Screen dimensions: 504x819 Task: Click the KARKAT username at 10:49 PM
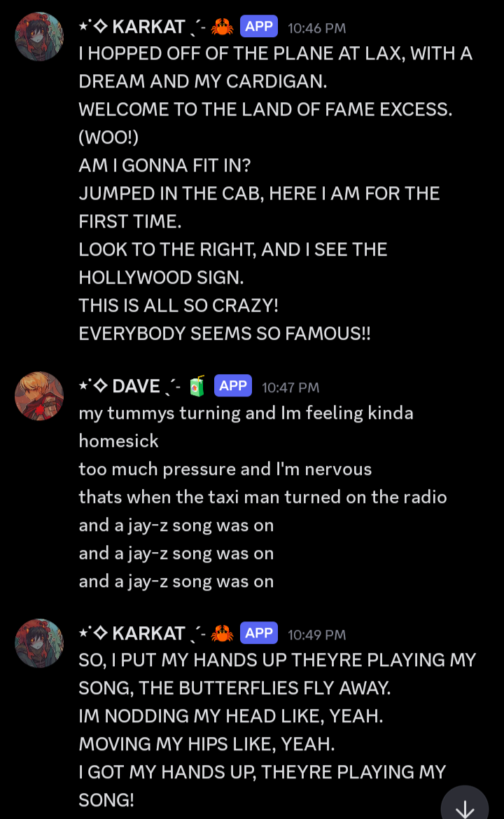[148, 633]
